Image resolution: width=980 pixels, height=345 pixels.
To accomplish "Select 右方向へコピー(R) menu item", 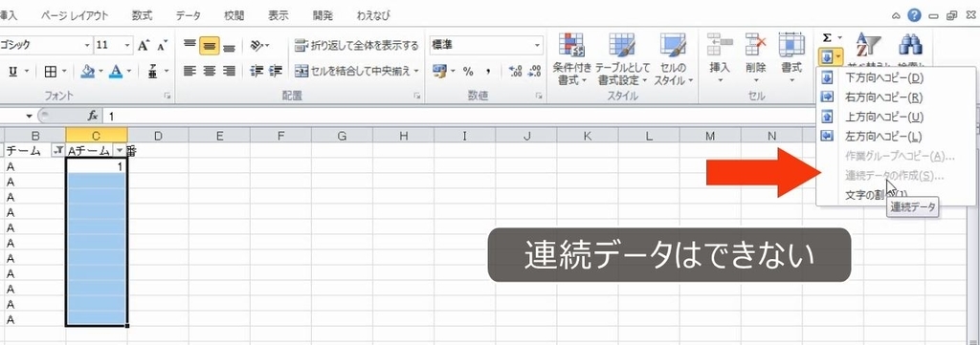I will click(896, 97).
